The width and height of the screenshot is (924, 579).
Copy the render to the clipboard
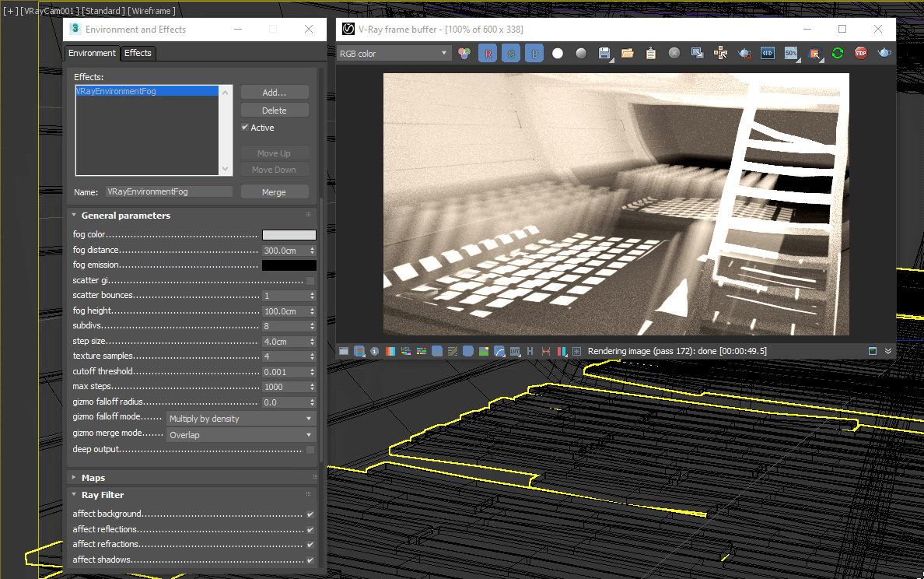(650, 52)
